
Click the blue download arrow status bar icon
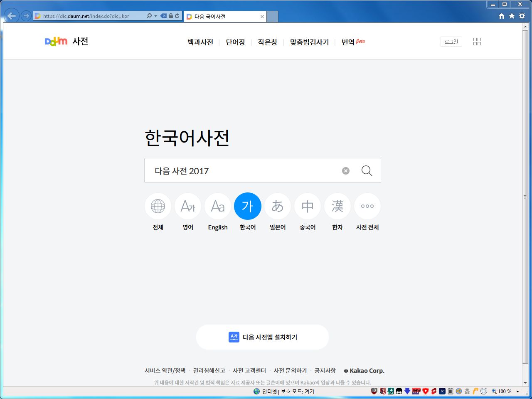click(407, 391)
